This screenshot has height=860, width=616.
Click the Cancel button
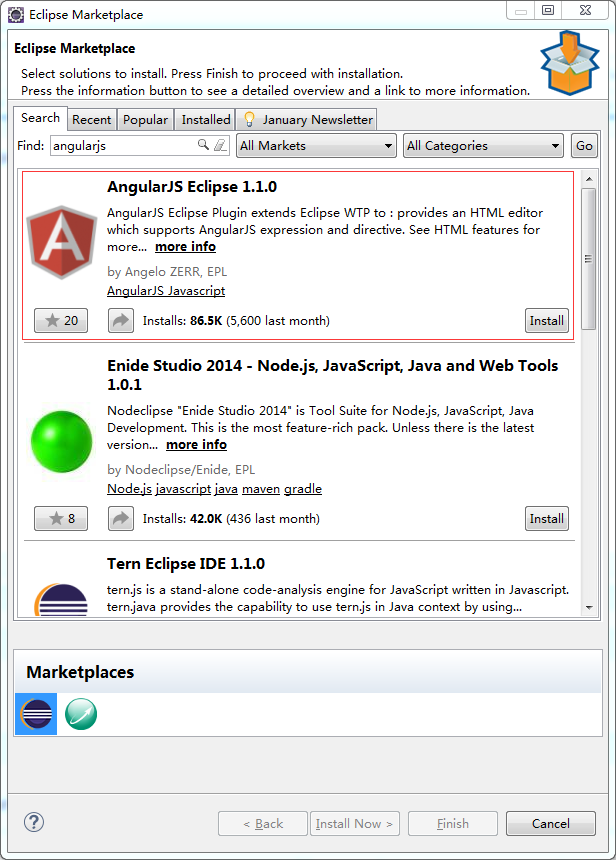551,823
